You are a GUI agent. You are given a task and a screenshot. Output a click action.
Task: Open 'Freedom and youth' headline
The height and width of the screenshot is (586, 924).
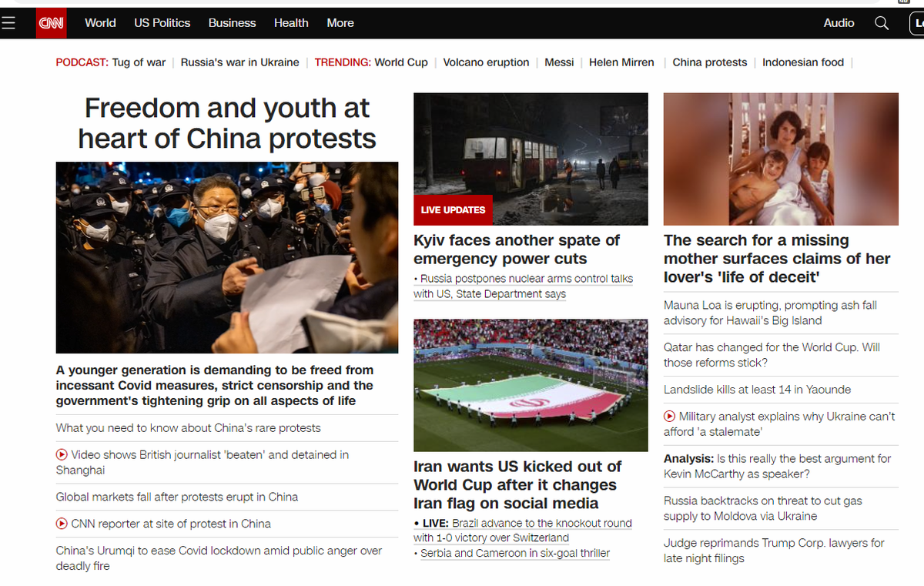[227, 123]
